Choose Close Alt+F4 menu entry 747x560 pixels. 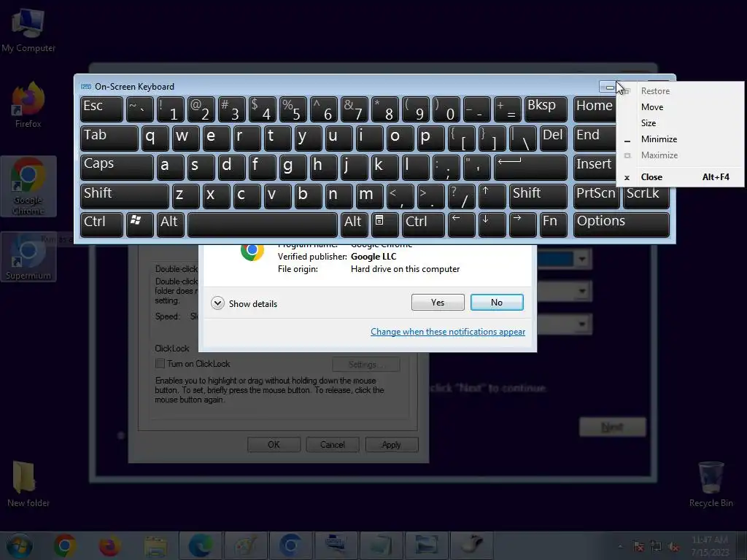point(679,177)
